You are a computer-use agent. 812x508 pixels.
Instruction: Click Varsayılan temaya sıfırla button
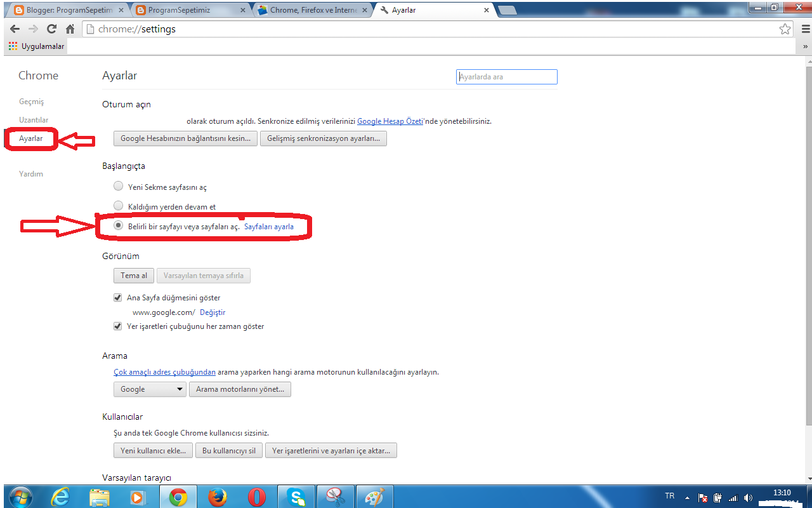204,276
